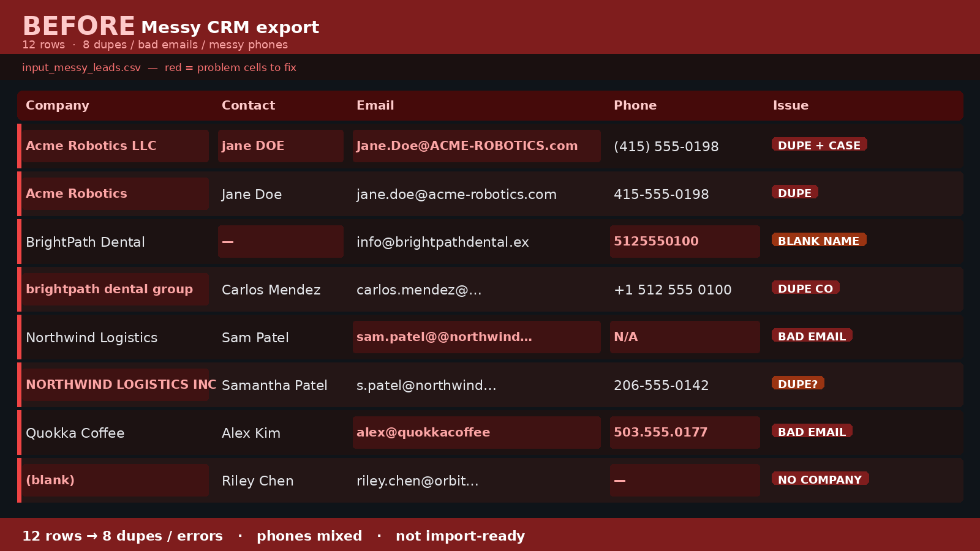Select the phone cell 206-555-0142

[x=661, y=385]
